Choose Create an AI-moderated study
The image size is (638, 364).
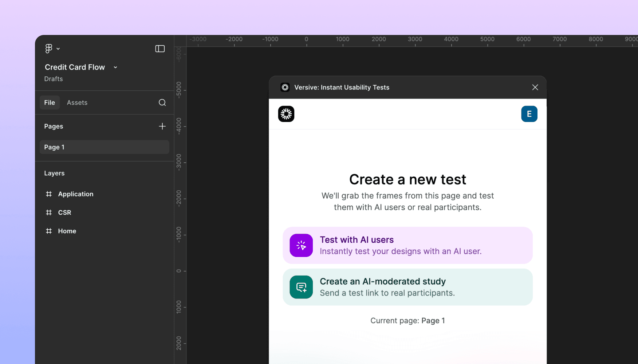407,287
